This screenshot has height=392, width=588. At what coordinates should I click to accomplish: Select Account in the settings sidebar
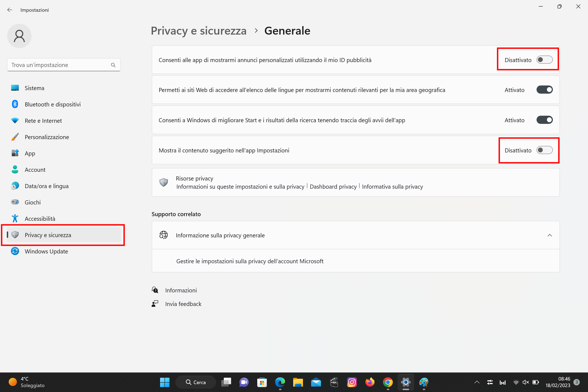click(x=35, y=169)
